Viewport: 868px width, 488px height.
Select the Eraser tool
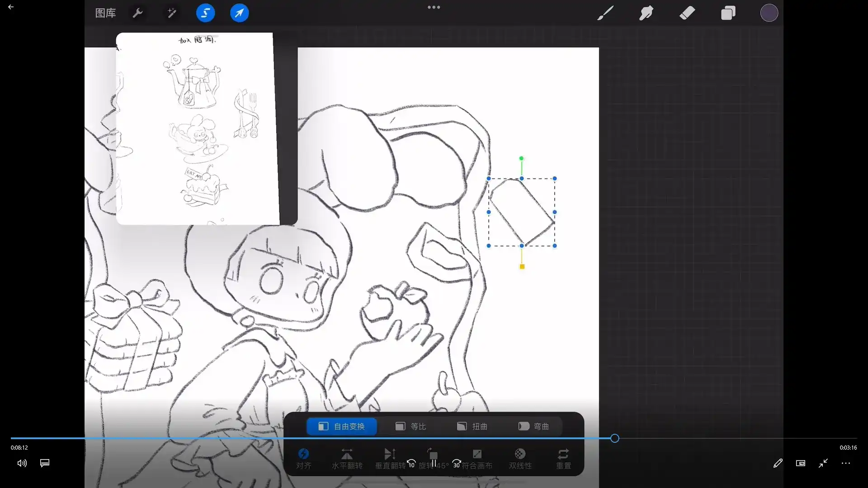click(687, 13)
